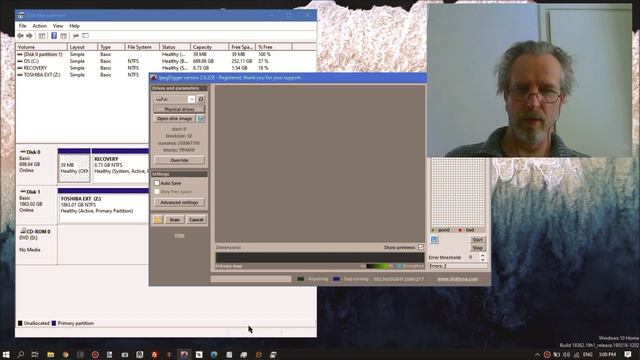Screen dimensions: 640x360
Task: Select the Disk 1 label block
Action: click(x=36, y=204)
